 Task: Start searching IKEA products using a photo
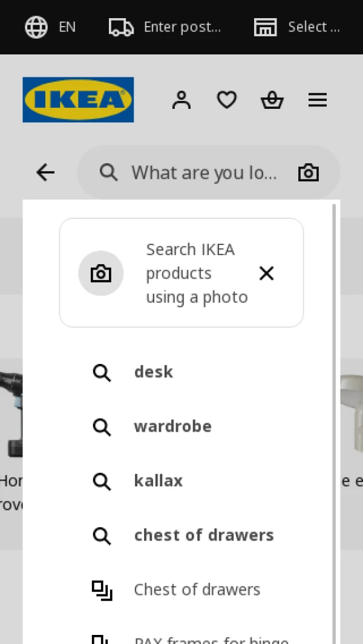click(x=101, y=273)
